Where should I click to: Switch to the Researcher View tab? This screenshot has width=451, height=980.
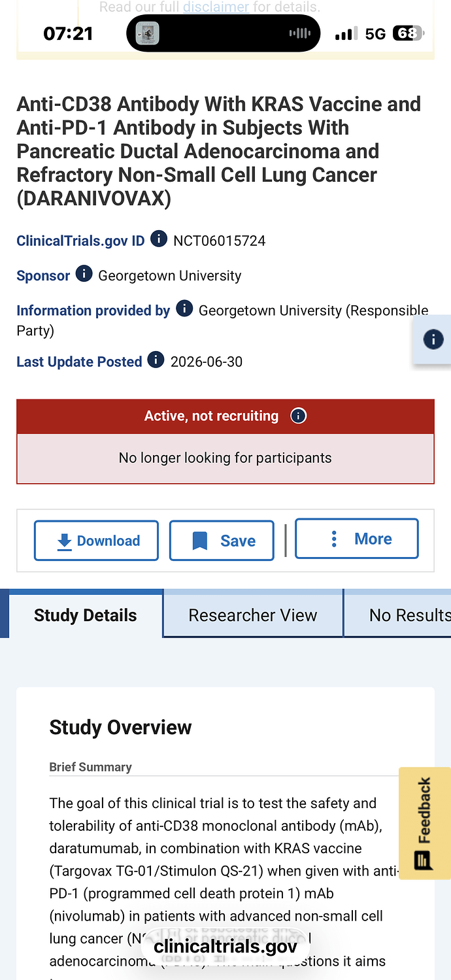[253, 615]
